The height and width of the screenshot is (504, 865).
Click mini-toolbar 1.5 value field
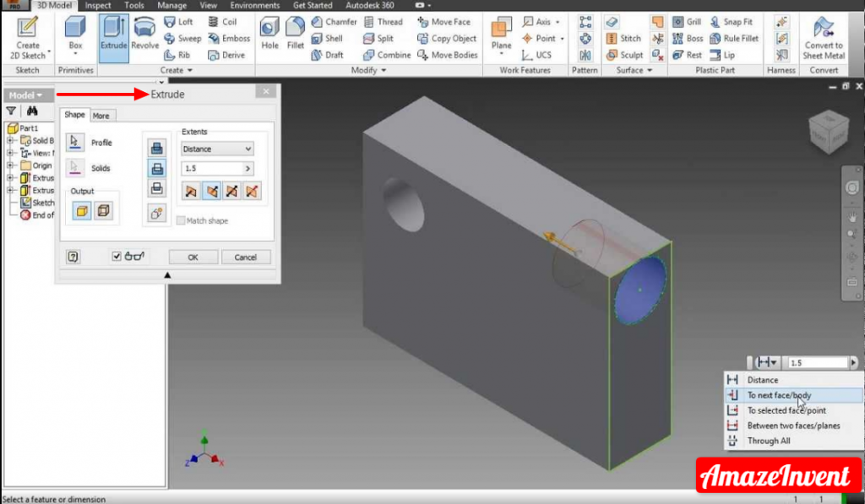coord(818,362)
